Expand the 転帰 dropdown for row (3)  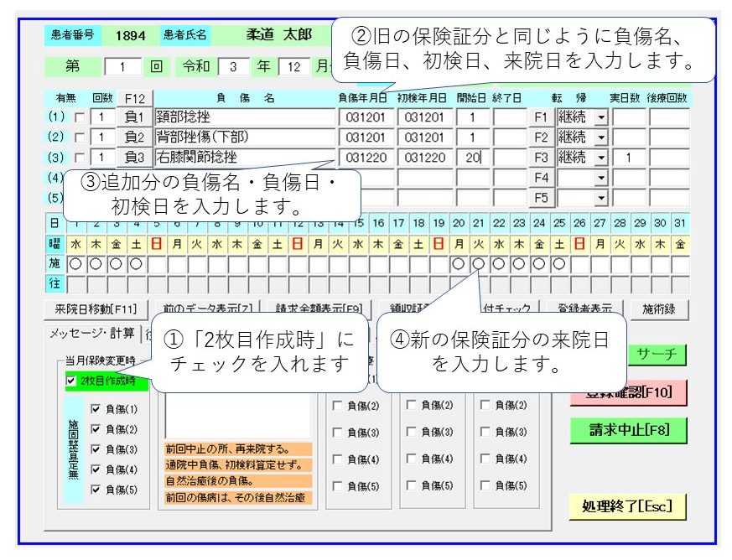pos(600,157)
